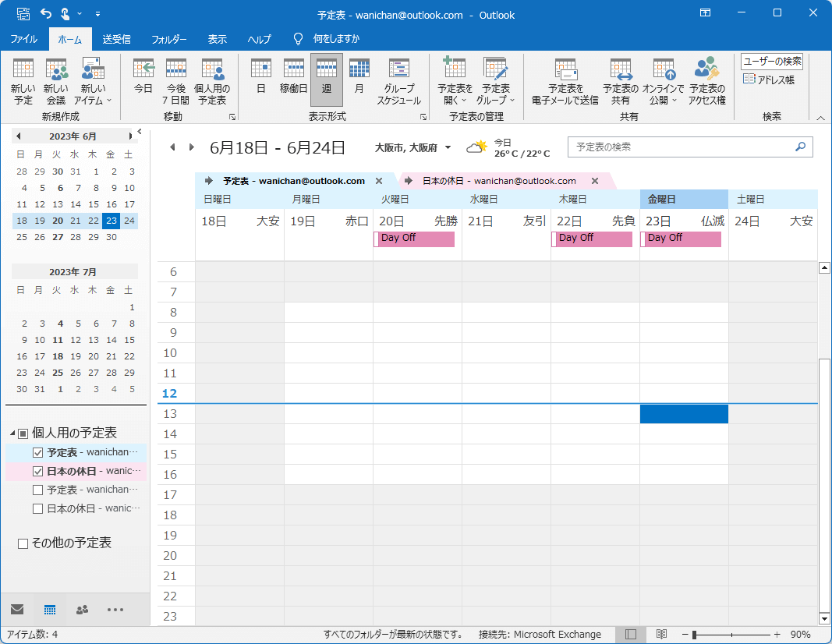Select the 日本の休日 calendar tab
This screenshot has width=832, height=644.
(499, 180)
